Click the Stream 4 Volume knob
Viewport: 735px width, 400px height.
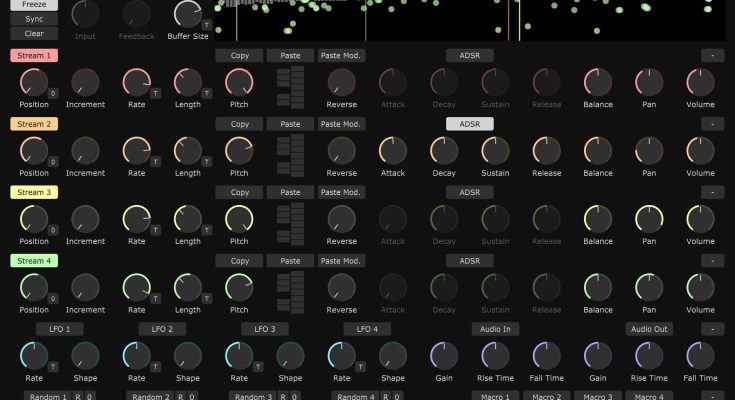(x=700, y=287)
